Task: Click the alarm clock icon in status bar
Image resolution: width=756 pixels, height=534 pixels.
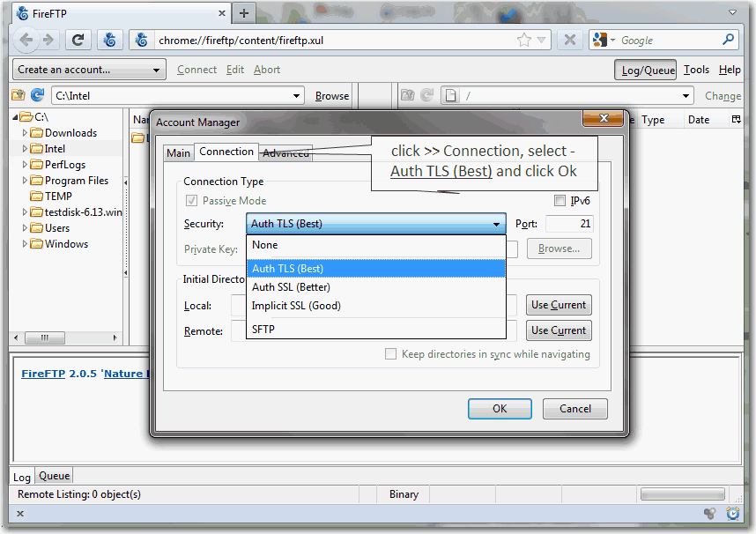Action: [733, 514]
